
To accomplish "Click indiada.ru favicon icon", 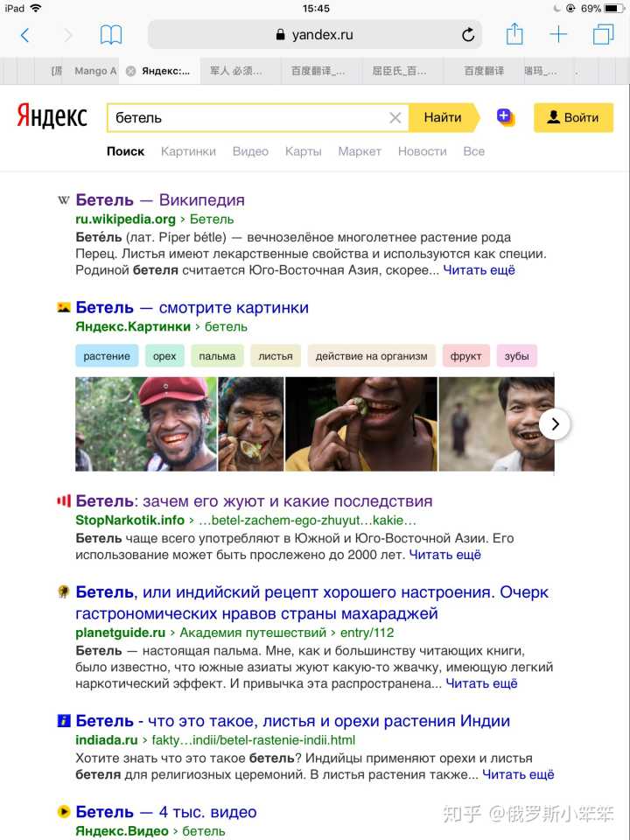I will (x=63, y=721).
